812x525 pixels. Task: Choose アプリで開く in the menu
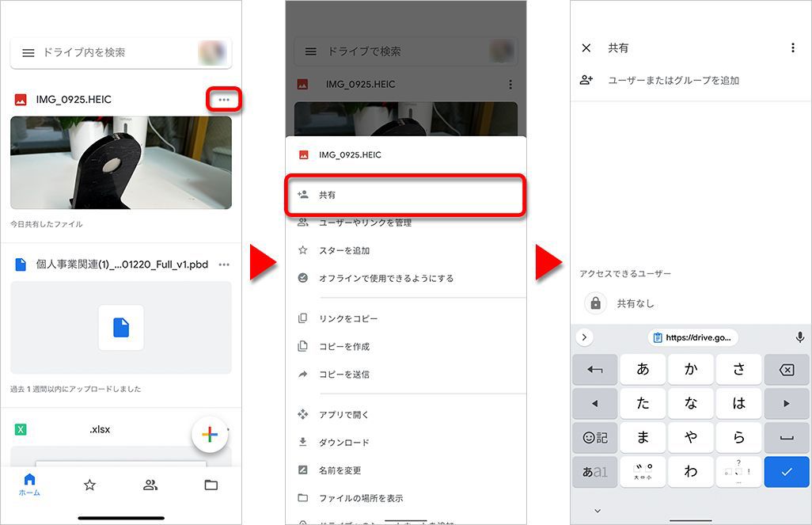(405, 415)
